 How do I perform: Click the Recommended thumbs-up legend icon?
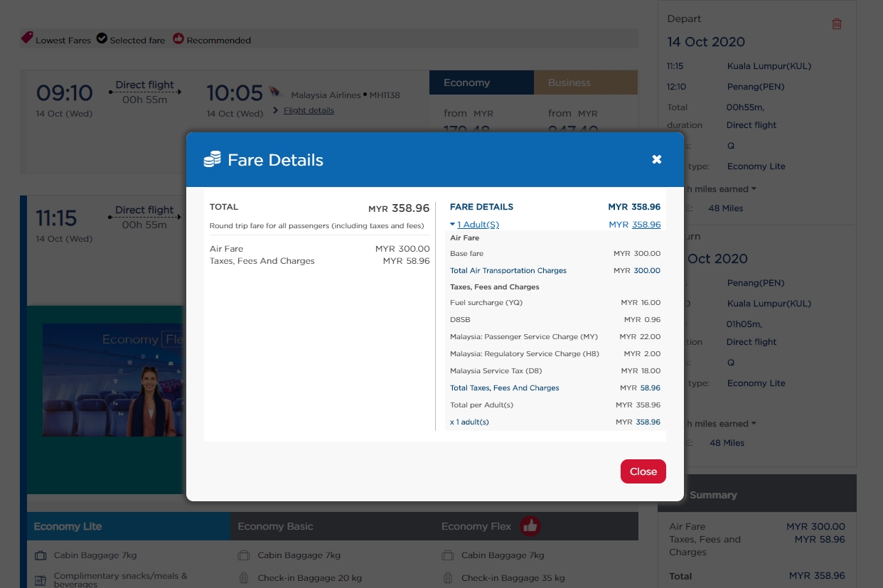coord(178,38)
